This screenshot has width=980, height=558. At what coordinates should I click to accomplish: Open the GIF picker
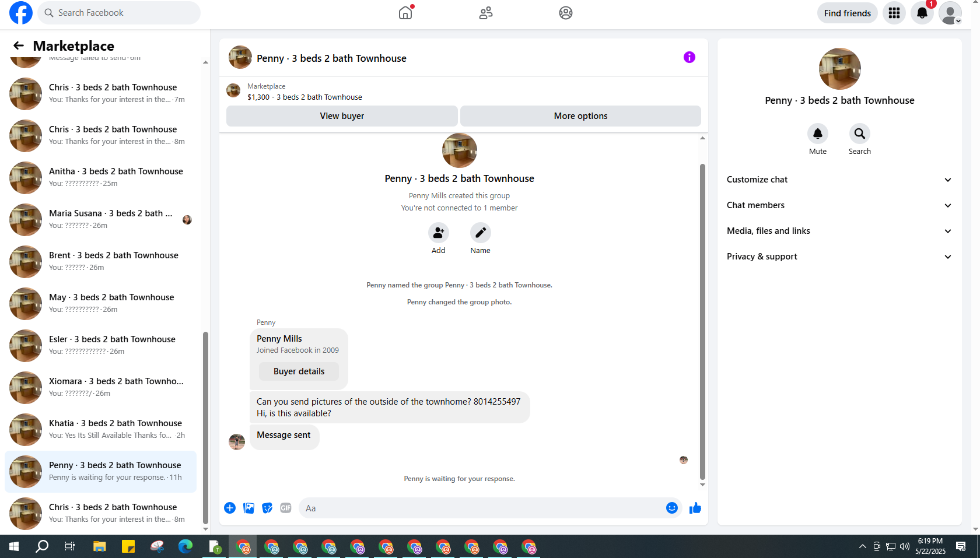tap(286, 508)
